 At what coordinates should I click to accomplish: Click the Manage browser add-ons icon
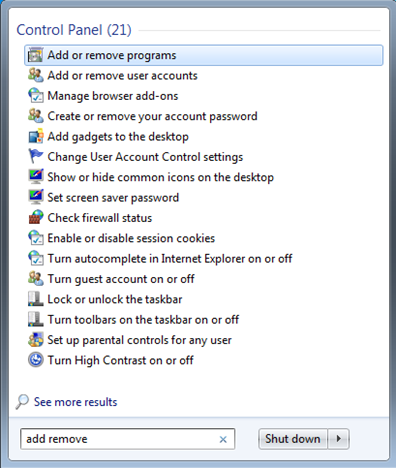35,96
